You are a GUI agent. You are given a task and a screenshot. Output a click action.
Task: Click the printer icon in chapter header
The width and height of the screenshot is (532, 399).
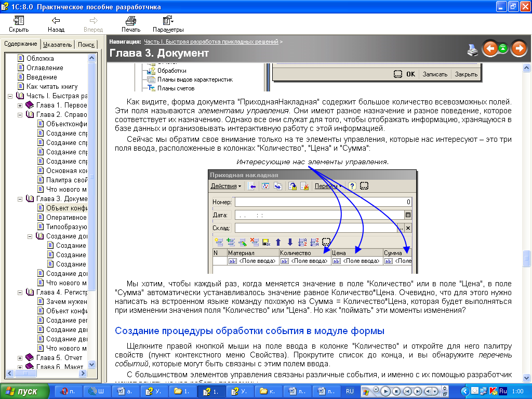pyautogui.click(x=472, y=49)
